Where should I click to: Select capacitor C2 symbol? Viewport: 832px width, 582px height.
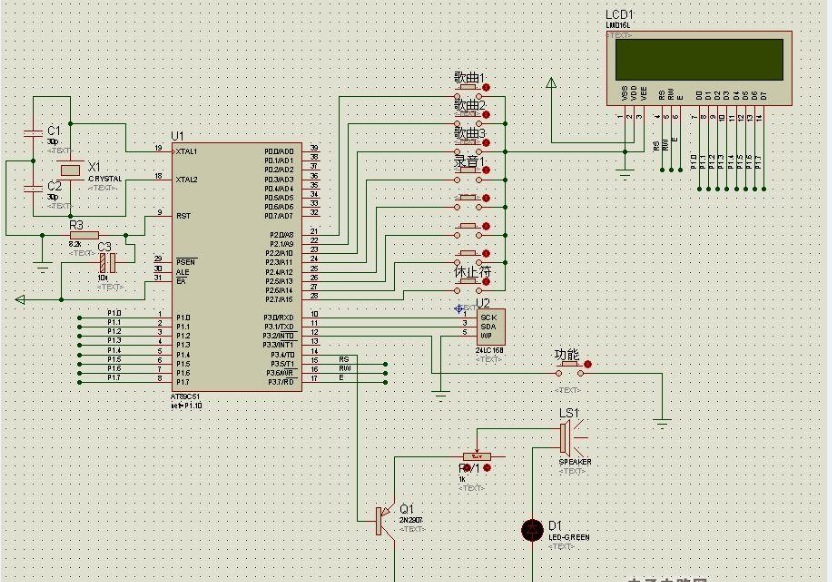33,188
